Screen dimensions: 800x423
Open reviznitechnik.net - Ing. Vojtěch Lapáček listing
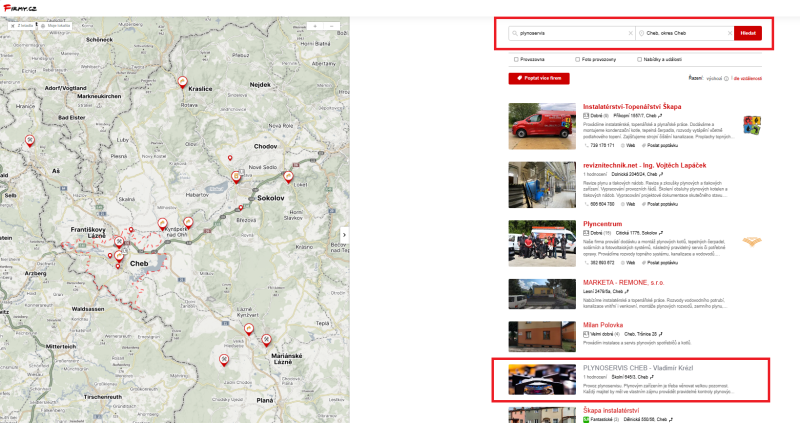(x=644, y=165)
